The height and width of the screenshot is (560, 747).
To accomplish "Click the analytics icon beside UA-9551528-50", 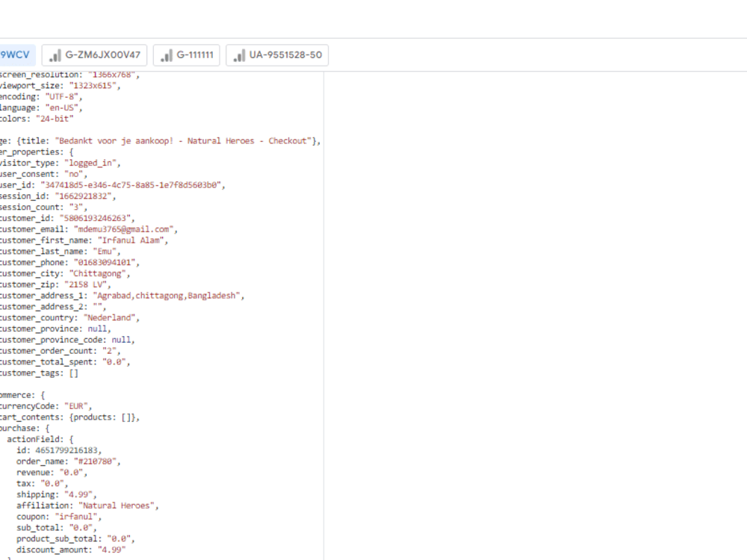I will [x=239, y=55].
